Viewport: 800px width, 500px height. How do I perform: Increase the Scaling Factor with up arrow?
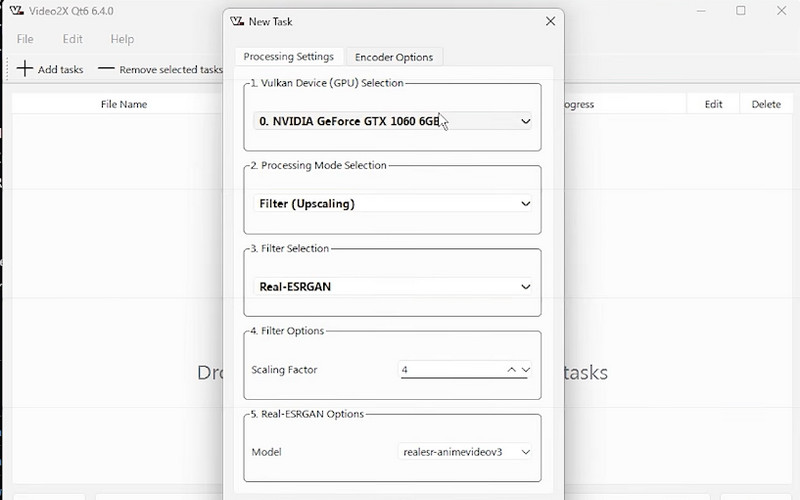(512, 369)
